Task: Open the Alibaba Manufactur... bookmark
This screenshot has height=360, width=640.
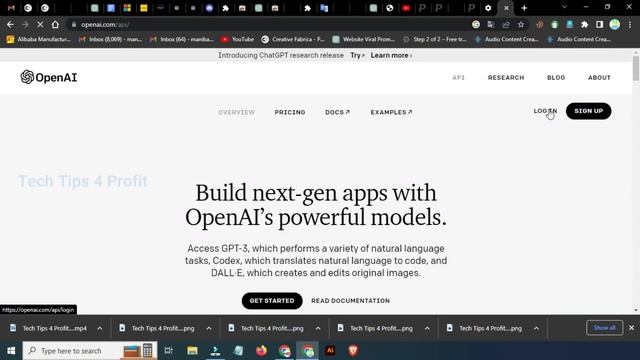Action: coord(38,39)
